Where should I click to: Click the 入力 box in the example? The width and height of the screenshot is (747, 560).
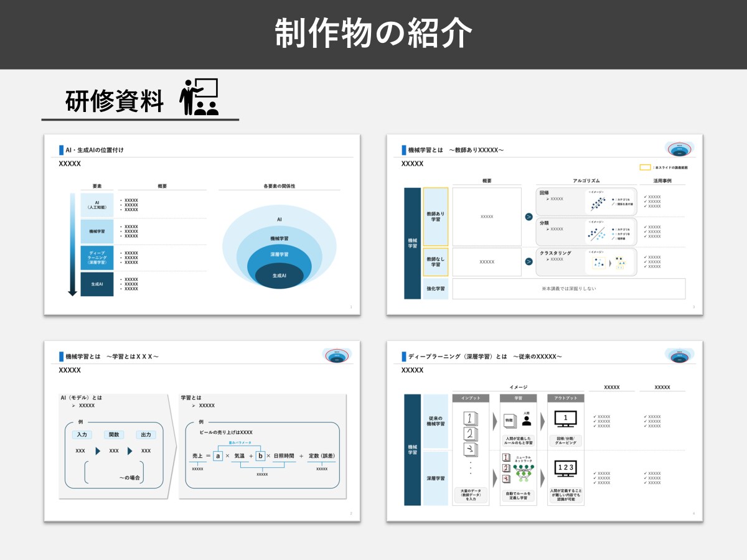point(82,435)
